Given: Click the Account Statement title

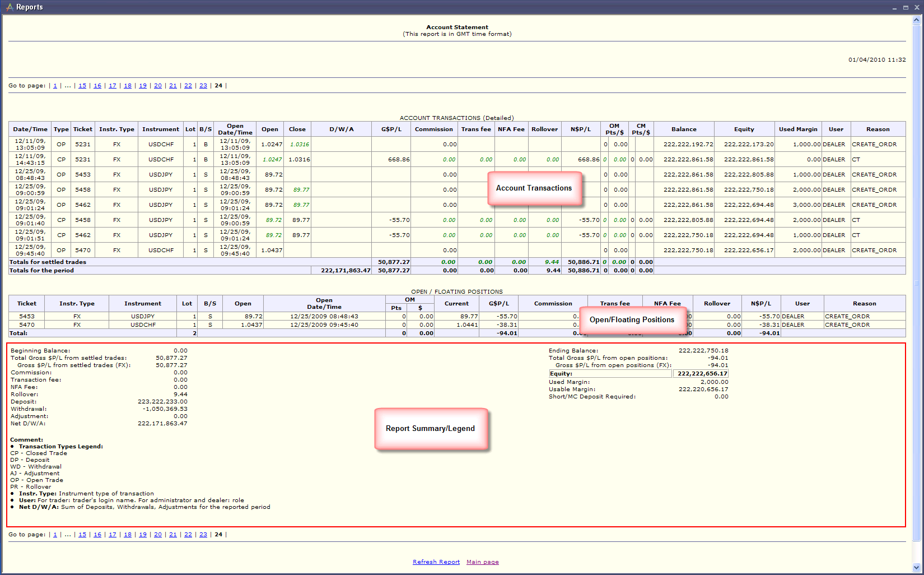Looking at the screenshot, I should [x=457, y=27].
